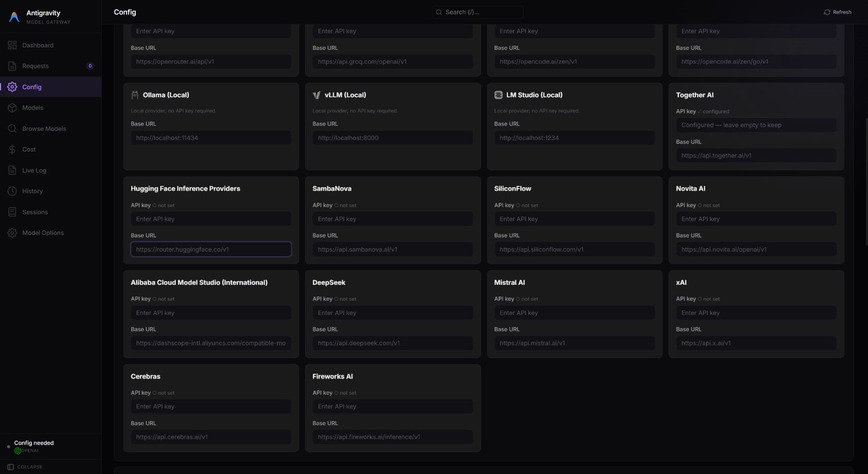Click the Models cube icon

click(x=12, y=108)
